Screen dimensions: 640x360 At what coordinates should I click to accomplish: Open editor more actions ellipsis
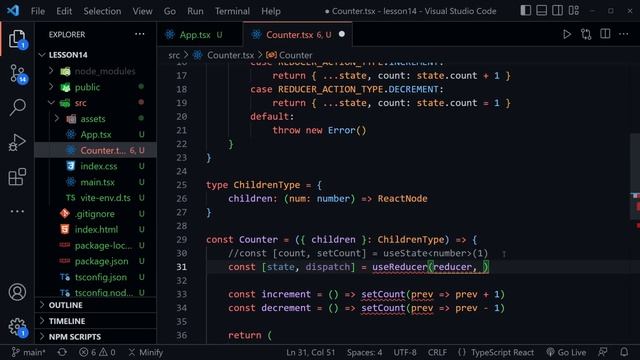point(624,34)
